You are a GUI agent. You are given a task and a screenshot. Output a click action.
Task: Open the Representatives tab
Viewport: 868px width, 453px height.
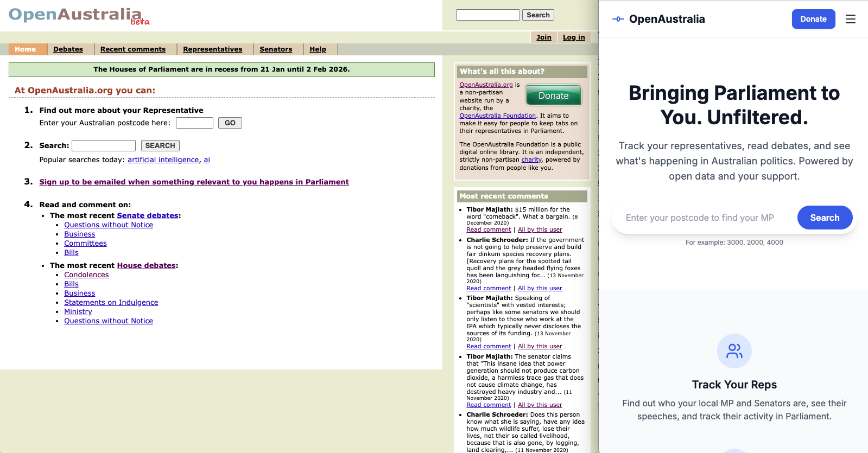coord(212,49)
